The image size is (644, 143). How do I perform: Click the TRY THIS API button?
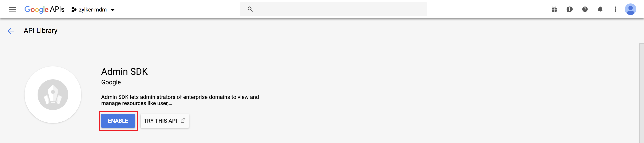[x=160, y=121]
